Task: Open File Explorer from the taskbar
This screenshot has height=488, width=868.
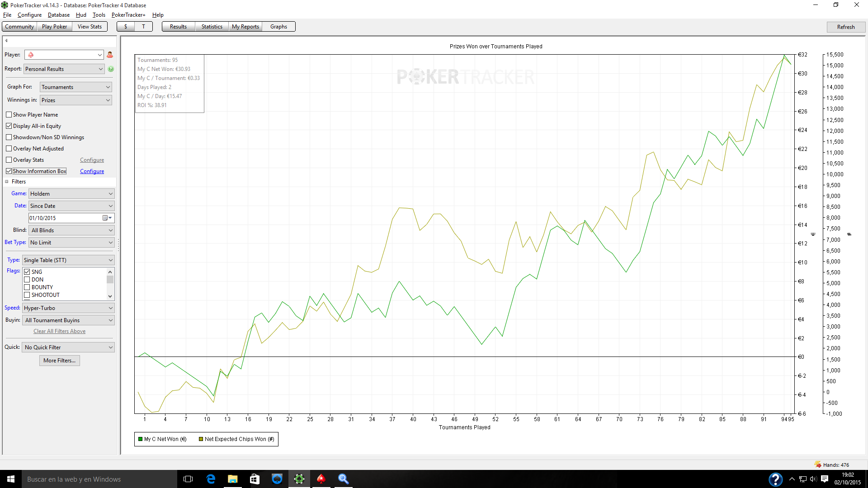Action: [x=233, y=479]
